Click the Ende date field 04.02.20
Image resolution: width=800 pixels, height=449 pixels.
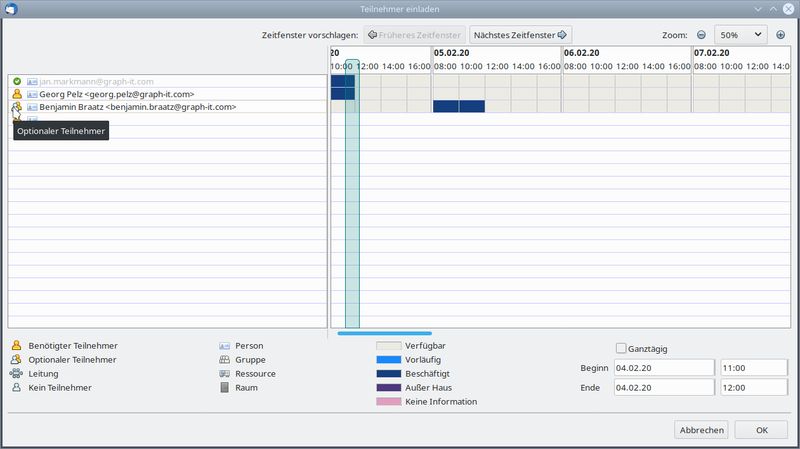point(663,387)
